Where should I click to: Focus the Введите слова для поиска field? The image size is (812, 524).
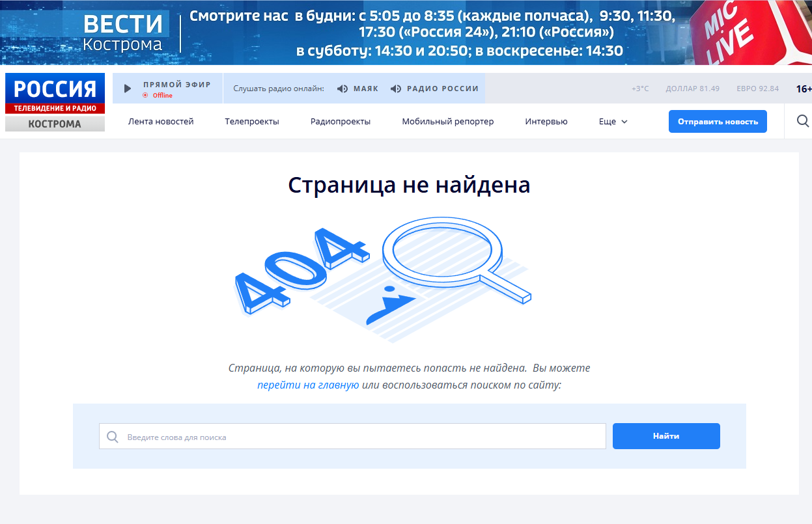tap(361, 437)
